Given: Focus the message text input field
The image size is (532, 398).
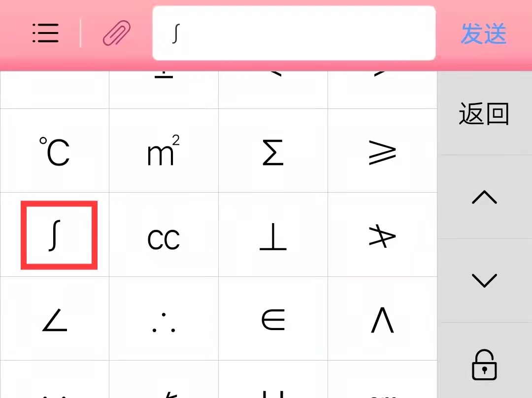Looking at the screenshot, I should [x=294, y=33].
